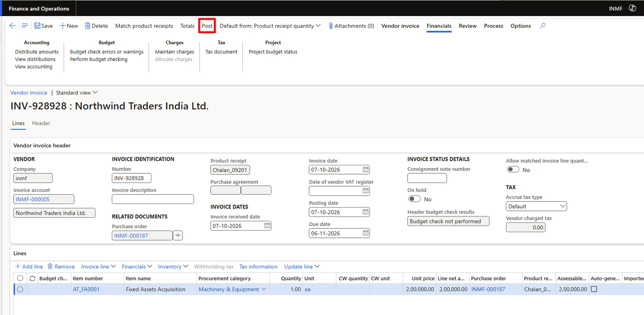
Task: Click the plus button beside Purchase order
Action: (x=178, y=235)
